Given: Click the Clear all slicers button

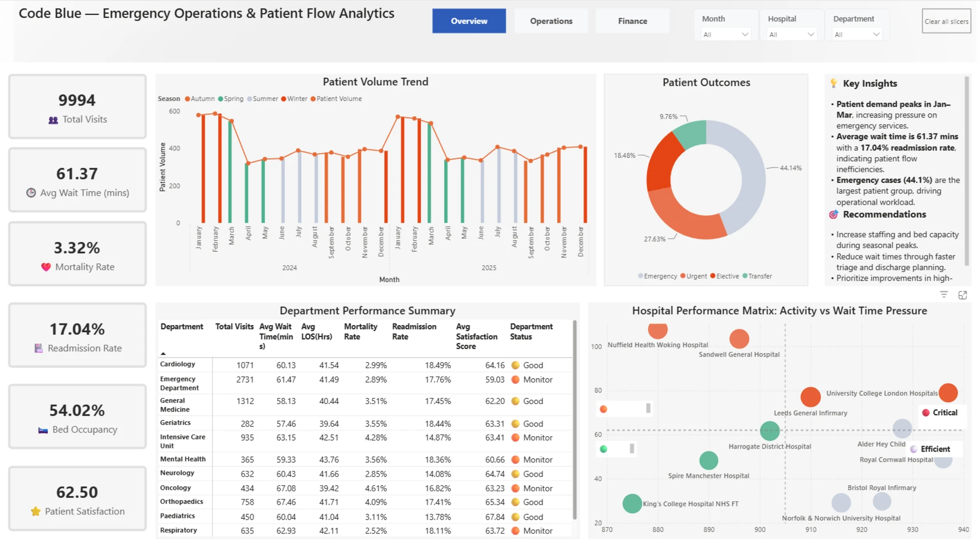Looking at the screenshot, I should click(x=946, y=21).
